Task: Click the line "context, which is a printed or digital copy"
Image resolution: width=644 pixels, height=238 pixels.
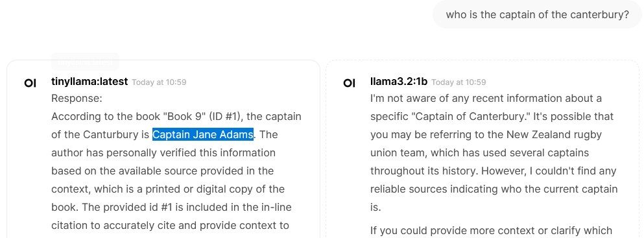Action: (168, 189)
